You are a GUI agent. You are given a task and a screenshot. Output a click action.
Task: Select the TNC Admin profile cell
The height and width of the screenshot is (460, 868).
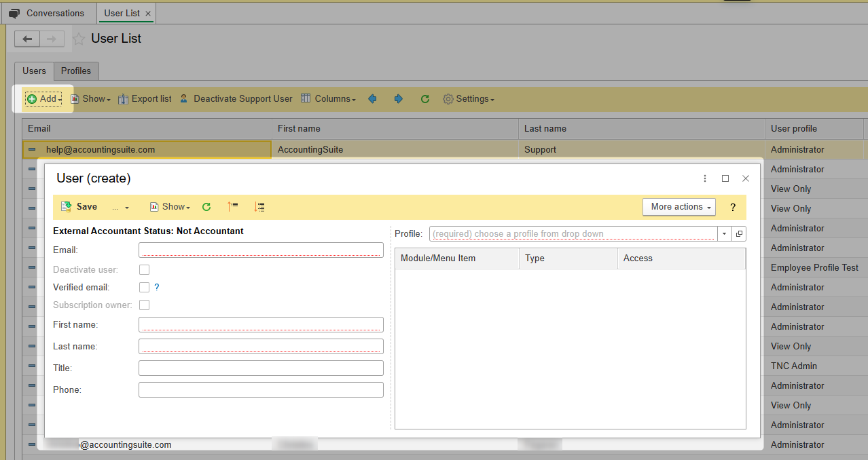click(814, 366)
